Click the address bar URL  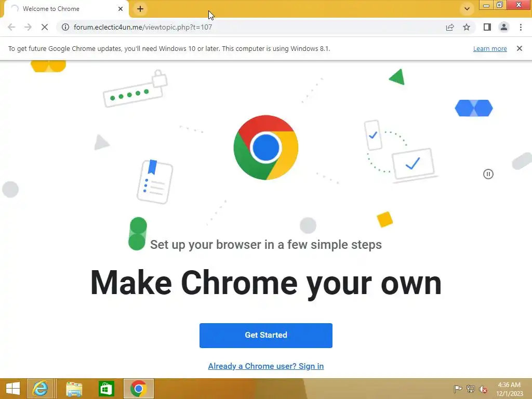[x=143, y=27]
